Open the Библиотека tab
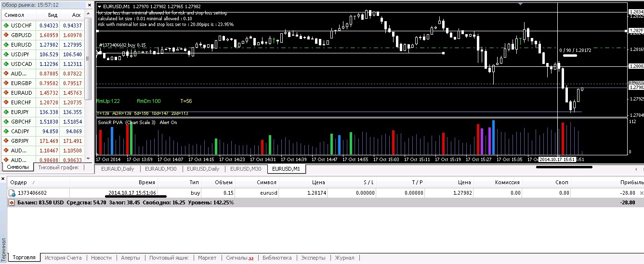Viewport: 644px width, 264px height. click(x=277, y=258)
